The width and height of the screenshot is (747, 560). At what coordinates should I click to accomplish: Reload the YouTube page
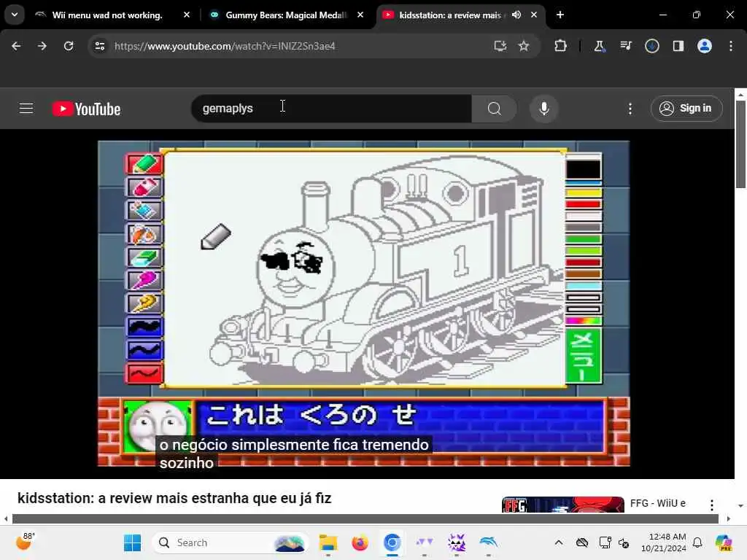69,46
